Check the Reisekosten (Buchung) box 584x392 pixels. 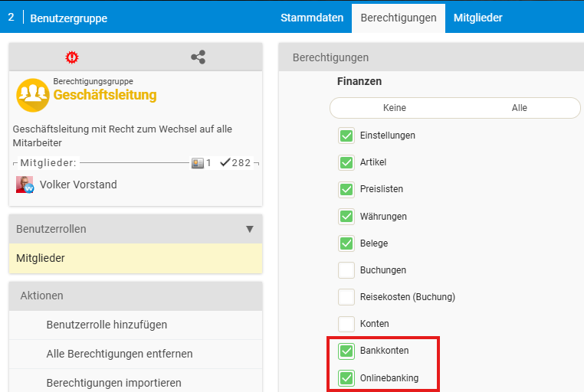click(x=346, y=297)
